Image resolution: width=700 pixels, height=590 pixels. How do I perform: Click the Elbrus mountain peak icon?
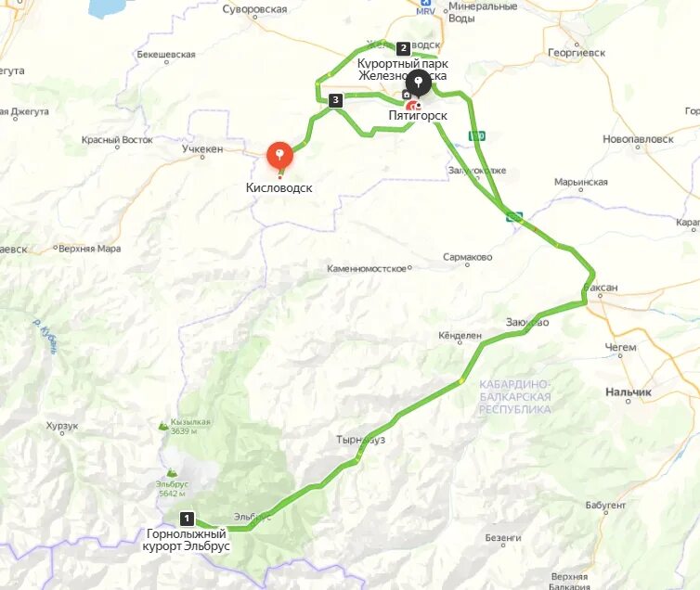pos(171,472)
